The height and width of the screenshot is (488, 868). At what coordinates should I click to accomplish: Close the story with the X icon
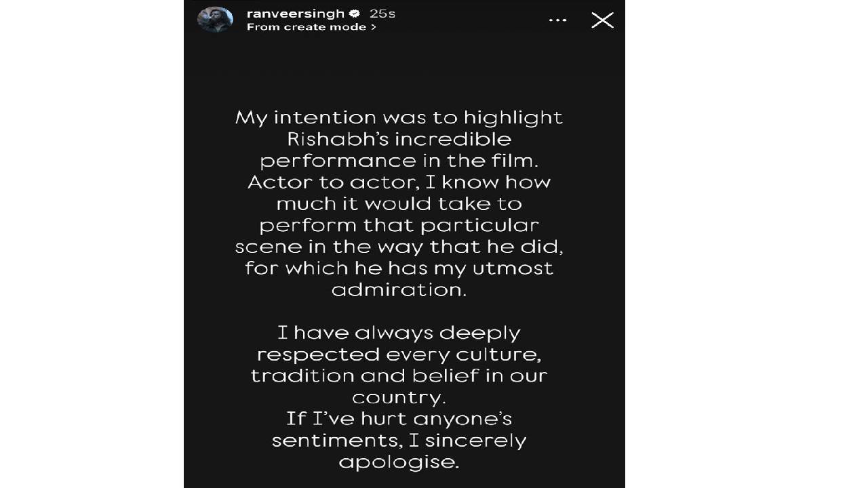[x=602, y=20]
